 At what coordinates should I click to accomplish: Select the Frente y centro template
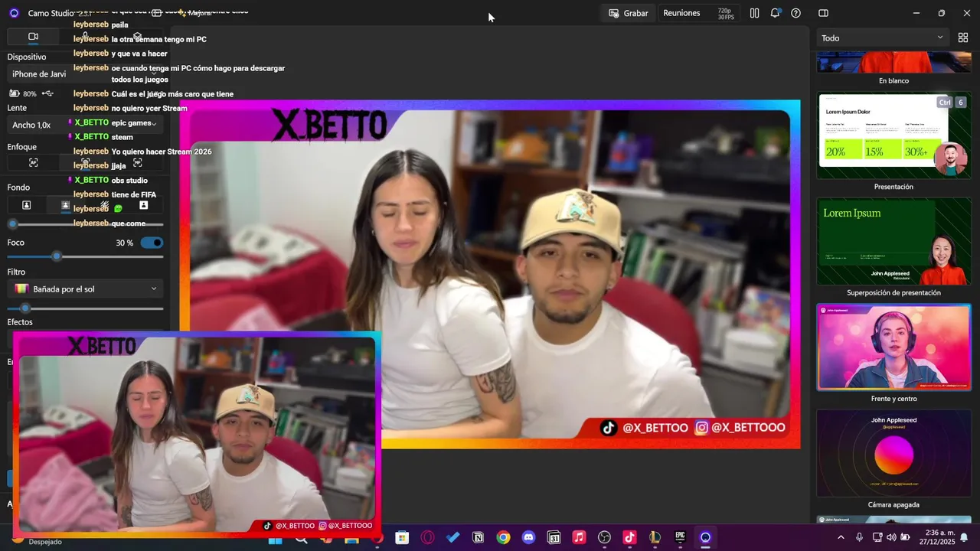coord(893,347)
